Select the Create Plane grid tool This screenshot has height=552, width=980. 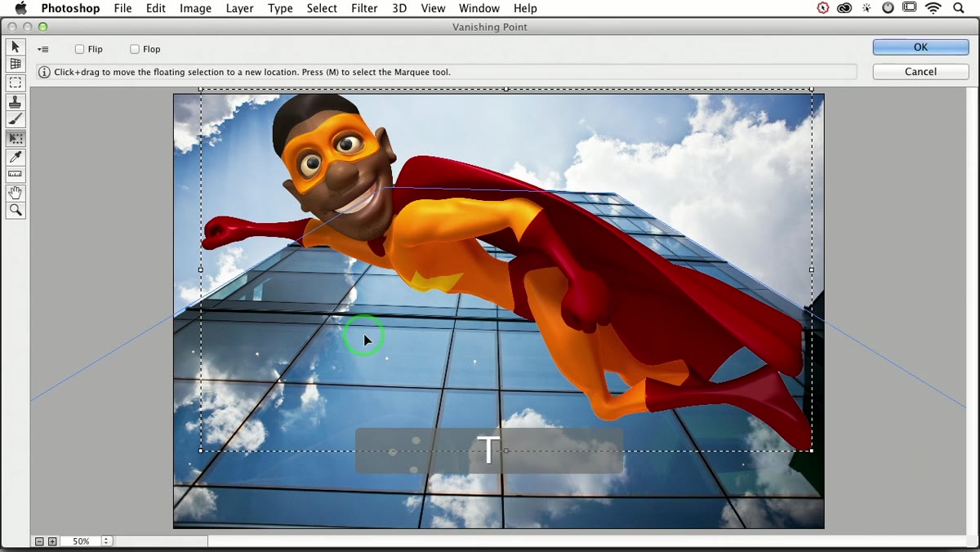tap(16, 65)
